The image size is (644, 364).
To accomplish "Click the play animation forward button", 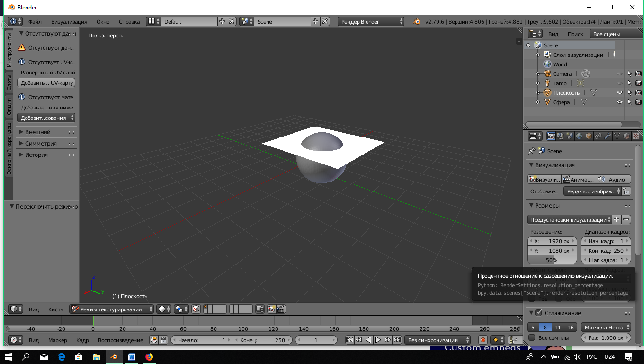I will click(x=378, y=340).
